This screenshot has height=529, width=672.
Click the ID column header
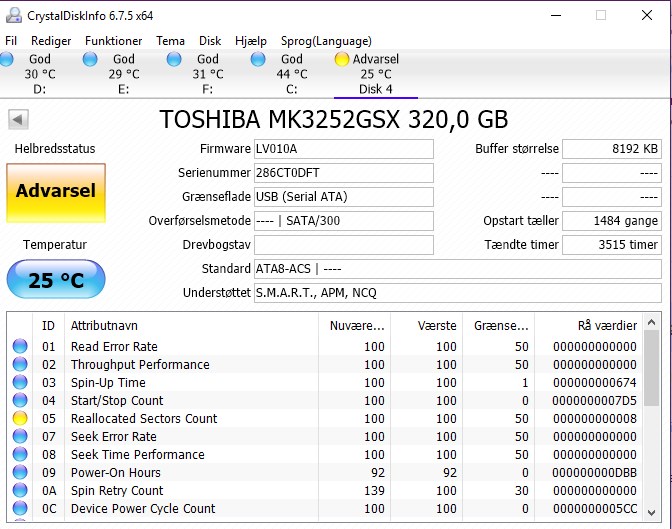[48, 325]
